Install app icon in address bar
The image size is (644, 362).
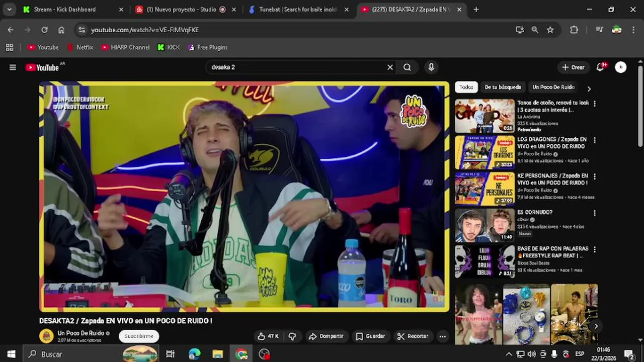520,30
